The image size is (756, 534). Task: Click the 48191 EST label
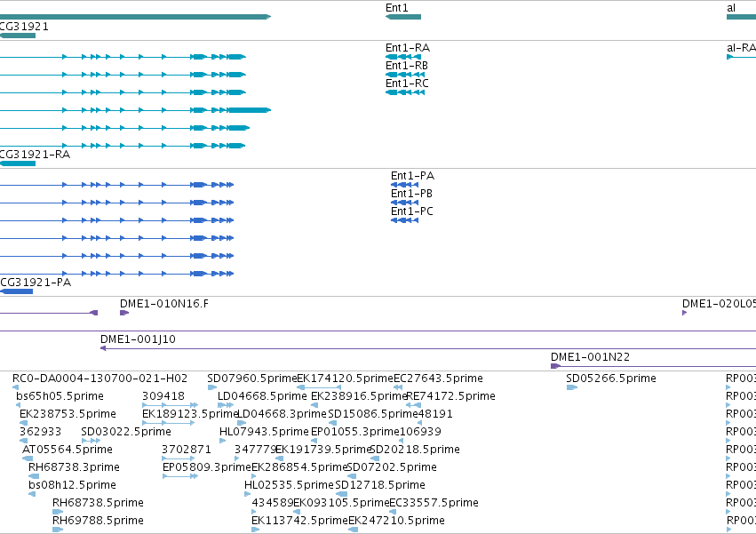435,414
